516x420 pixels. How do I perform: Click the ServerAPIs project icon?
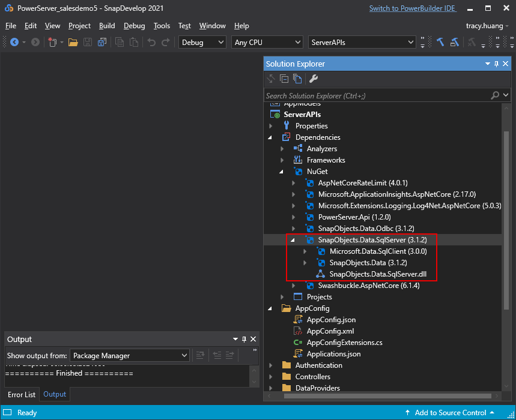275,115
